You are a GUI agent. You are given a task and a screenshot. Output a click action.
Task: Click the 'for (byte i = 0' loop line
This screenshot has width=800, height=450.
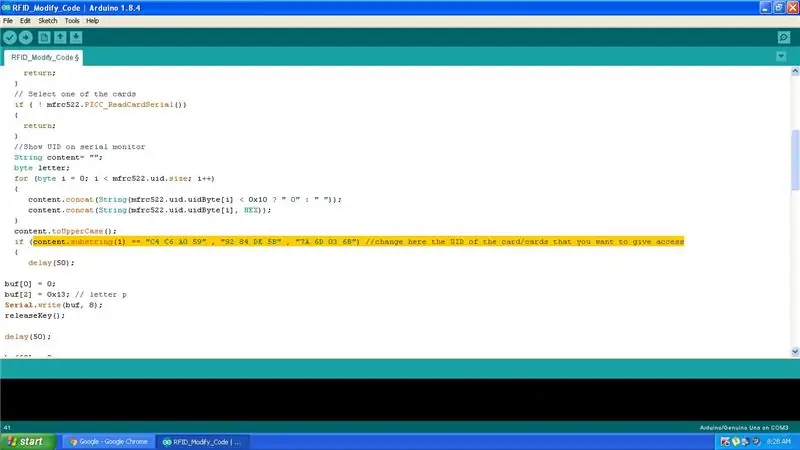[114, 179]
